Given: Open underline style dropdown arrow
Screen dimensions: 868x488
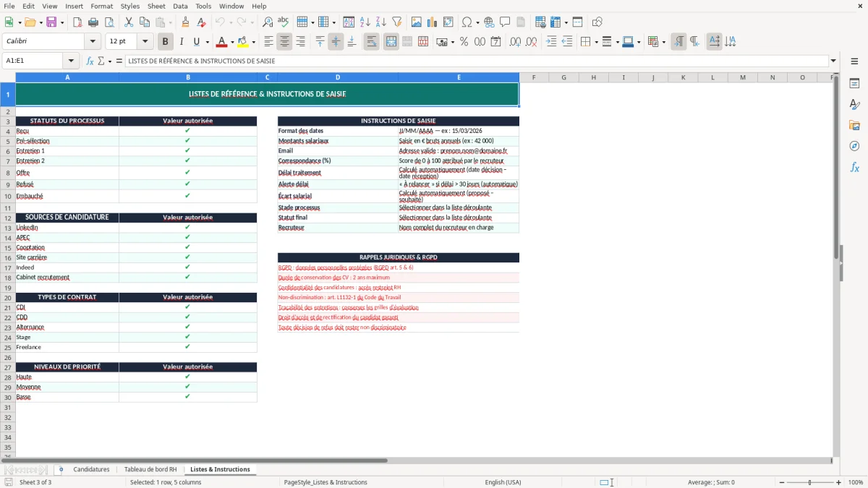Looking at the screenshot, I should (x=207, y=42).
